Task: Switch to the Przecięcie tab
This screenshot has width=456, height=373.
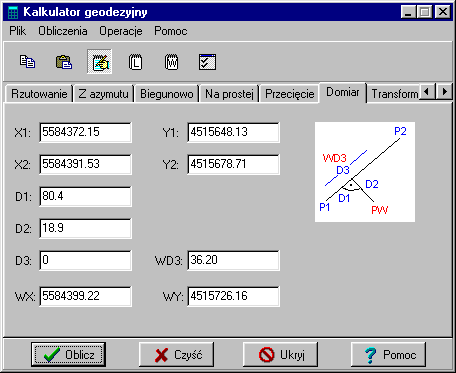Action: pyautogui.click(x=289, y=94)
